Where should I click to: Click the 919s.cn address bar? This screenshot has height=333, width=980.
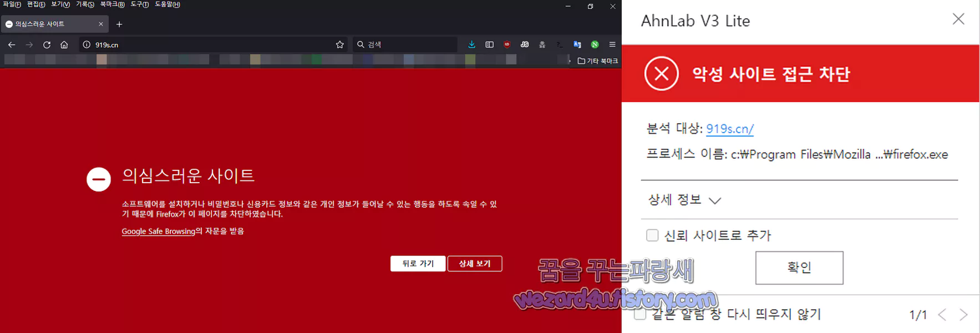click(214, 44)
